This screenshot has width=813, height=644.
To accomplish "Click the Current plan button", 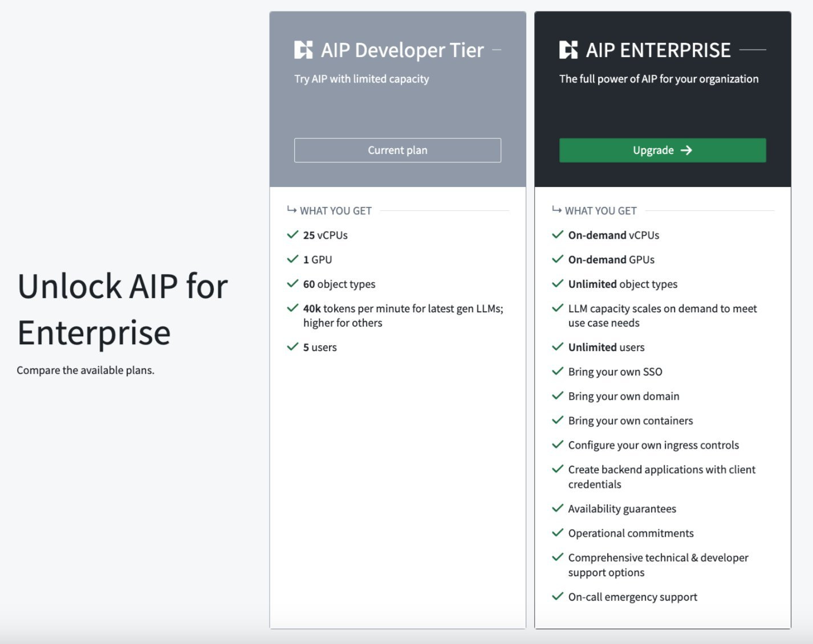I will [x=397, y=150].
